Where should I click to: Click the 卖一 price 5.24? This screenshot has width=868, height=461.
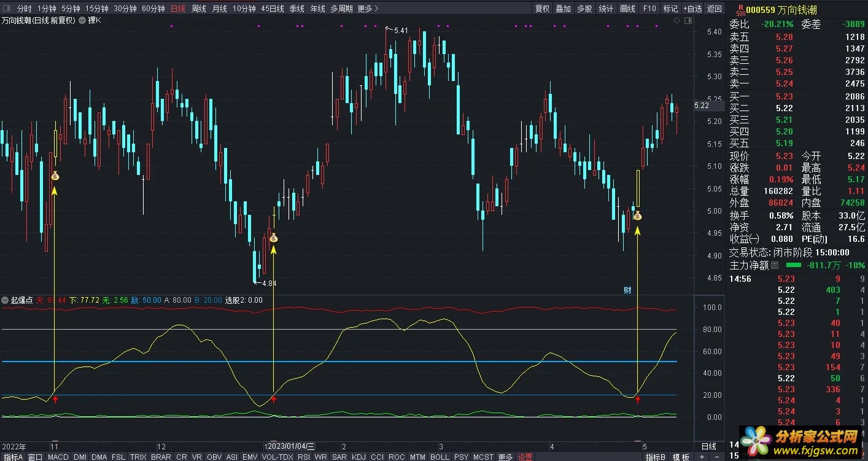(x=784, y=83)
